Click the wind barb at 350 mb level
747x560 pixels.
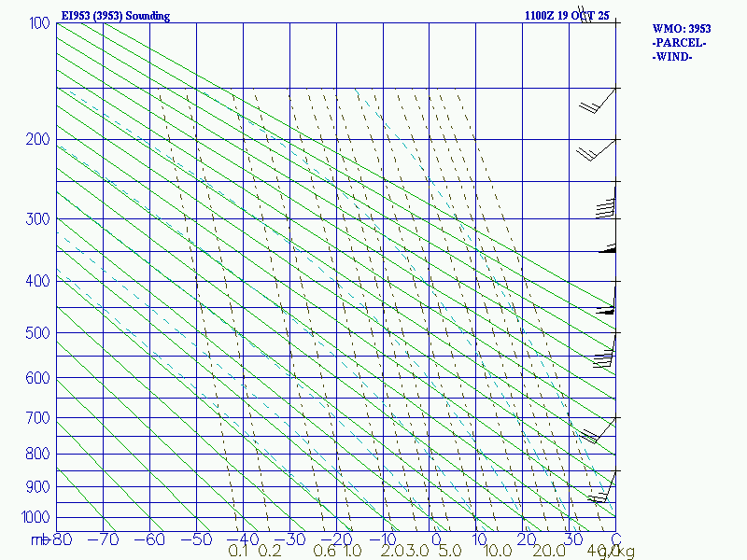point(608,248)
